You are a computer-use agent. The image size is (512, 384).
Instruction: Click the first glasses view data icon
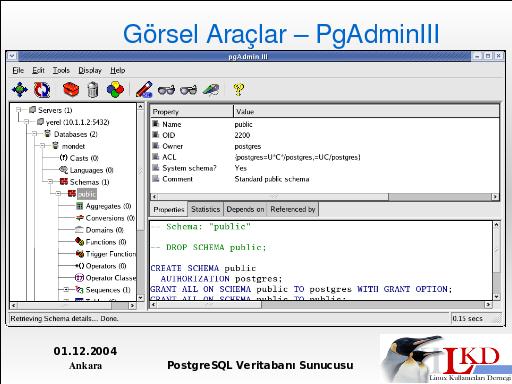click(x=166, y=90)
